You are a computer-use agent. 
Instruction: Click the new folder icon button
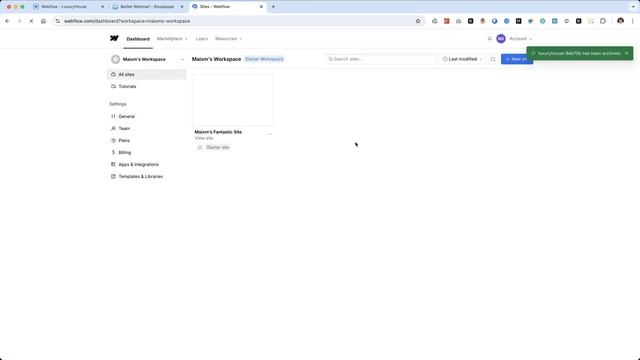[x=493, y=59]
